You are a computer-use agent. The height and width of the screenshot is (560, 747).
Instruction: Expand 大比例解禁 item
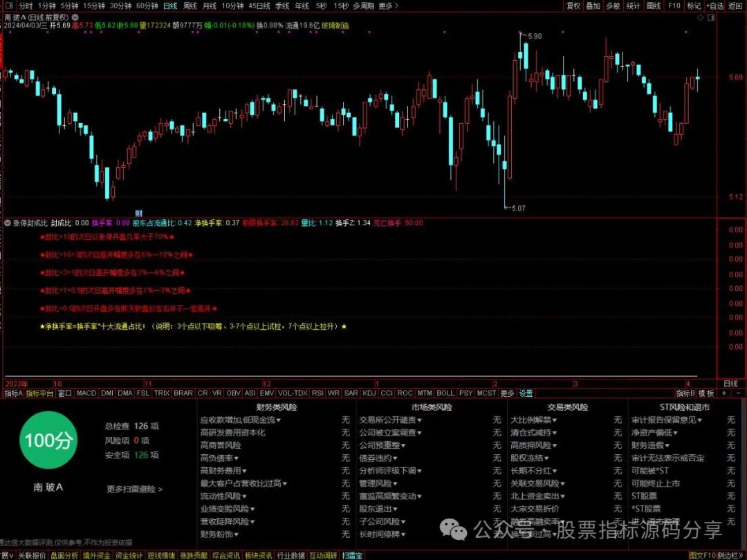pos(533,420)
